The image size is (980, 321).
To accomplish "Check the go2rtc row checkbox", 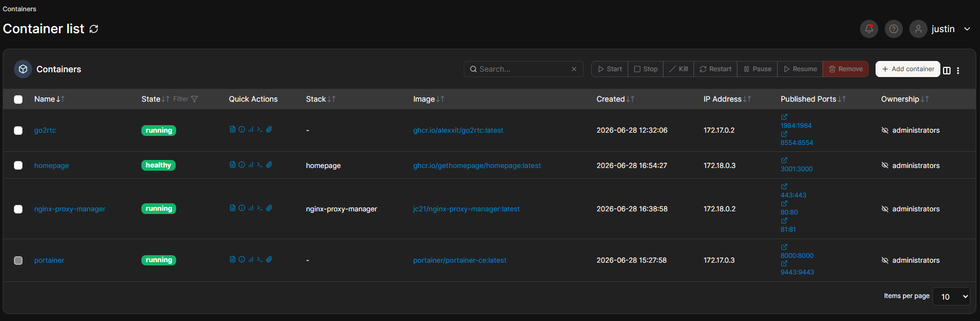I will point(18,131).
